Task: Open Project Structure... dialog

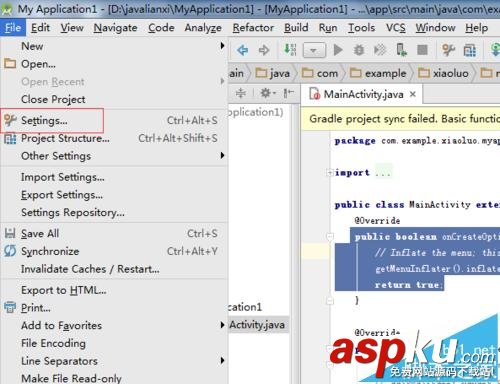Action: 114,138
